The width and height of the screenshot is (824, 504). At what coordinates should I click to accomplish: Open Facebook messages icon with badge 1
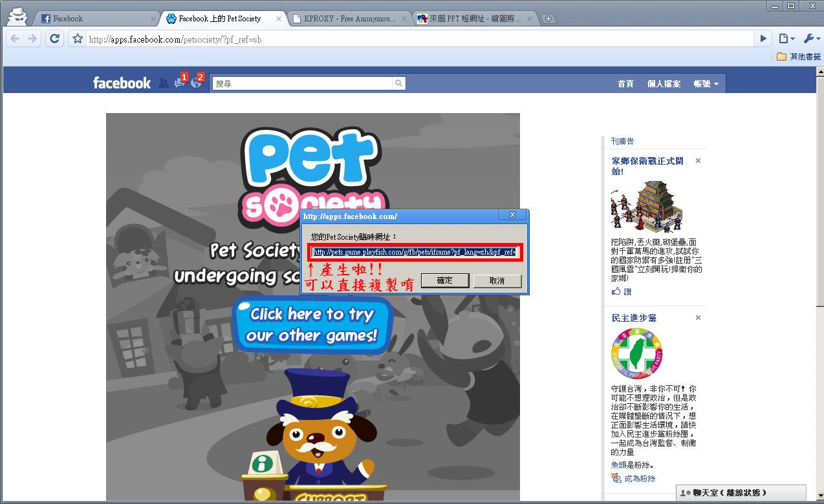[180, 82]
